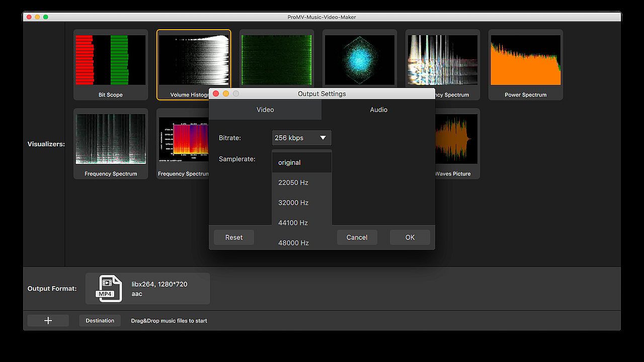
Task: Select 22050 Hz samplerate option
Action: tap(301, 183)
